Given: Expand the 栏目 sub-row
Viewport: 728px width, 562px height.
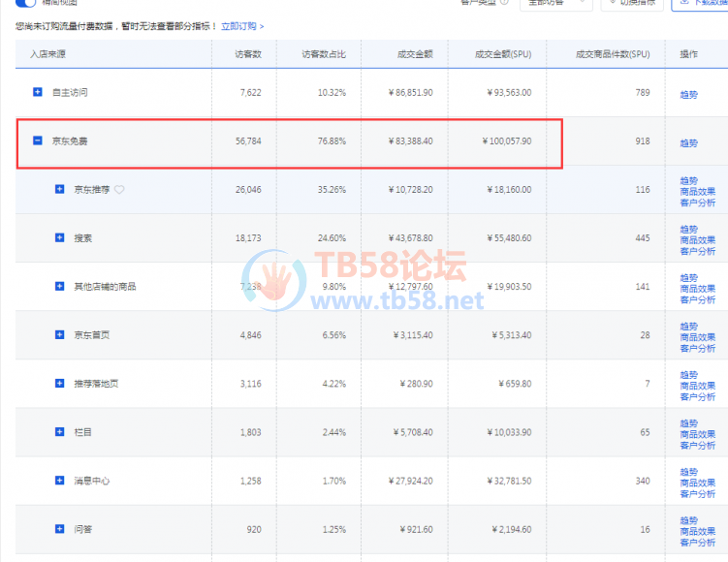Looking at the screenshot, I should (x=59, y=431).
